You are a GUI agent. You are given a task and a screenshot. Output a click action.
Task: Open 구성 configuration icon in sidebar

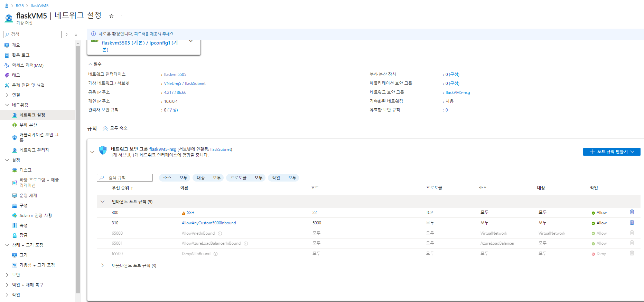pyautogui.click(x=15, y=205)
